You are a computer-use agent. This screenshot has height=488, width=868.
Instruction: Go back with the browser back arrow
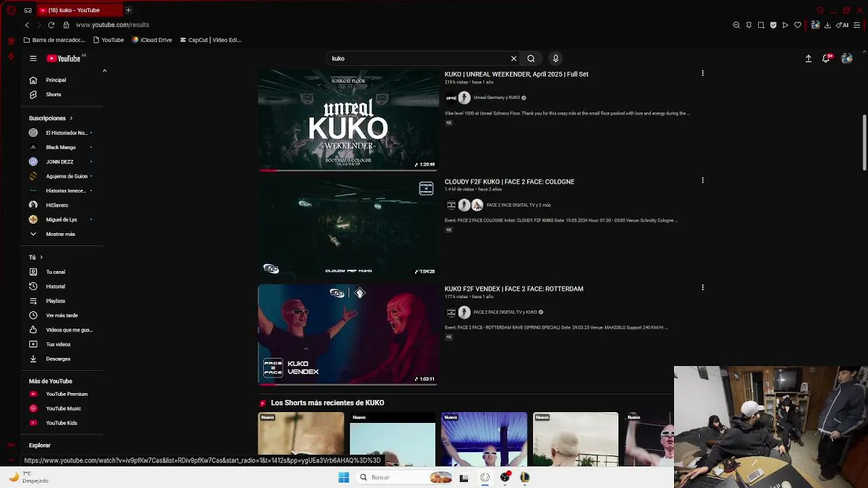(27, 25)
